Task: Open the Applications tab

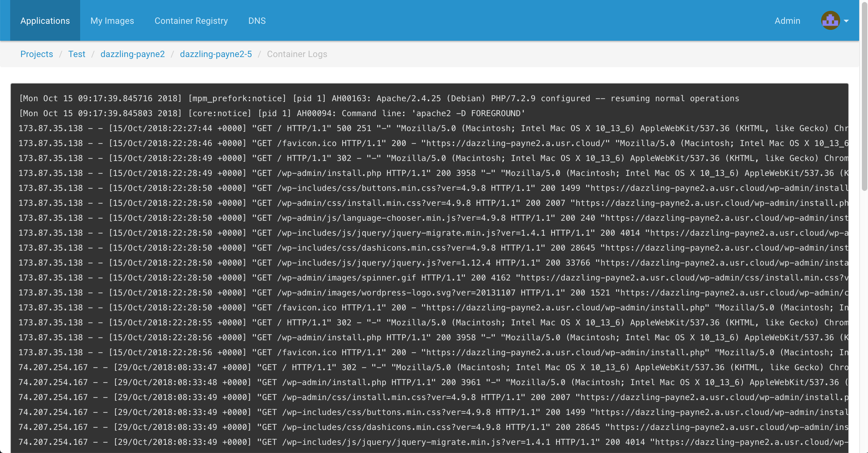Action: point(45,20)
